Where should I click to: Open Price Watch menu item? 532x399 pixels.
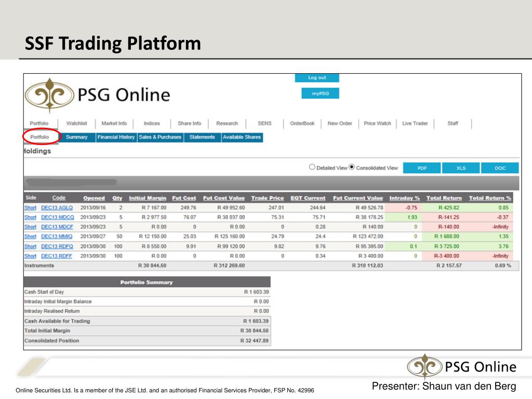[x=377, y=123]
